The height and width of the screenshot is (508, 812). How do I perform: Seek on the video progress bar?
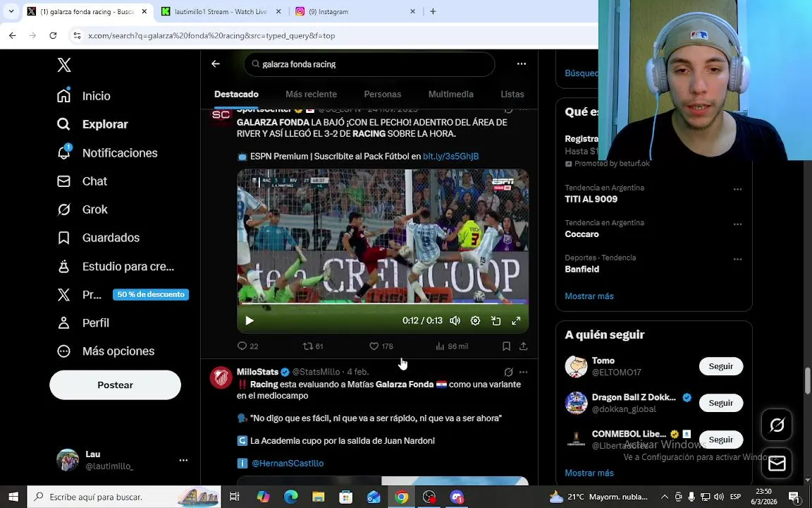coord(383,303)
